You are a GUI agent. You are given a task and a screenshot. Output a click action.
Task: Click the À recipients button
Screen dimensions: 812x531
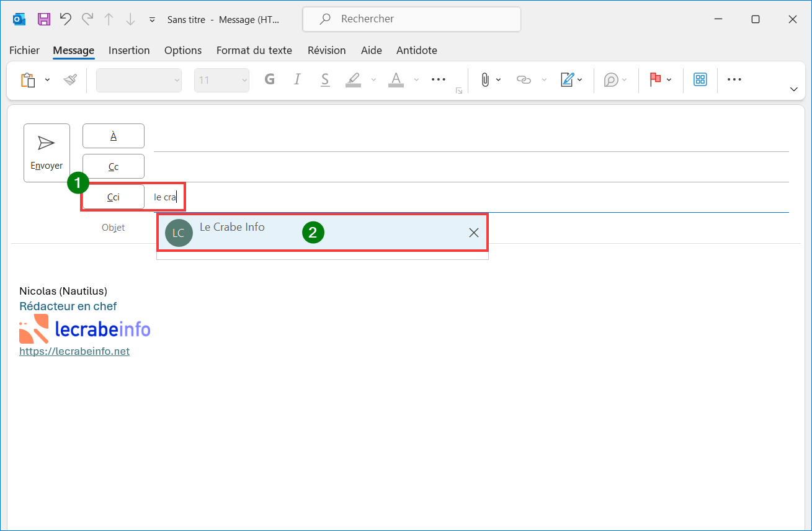[114, 136]
